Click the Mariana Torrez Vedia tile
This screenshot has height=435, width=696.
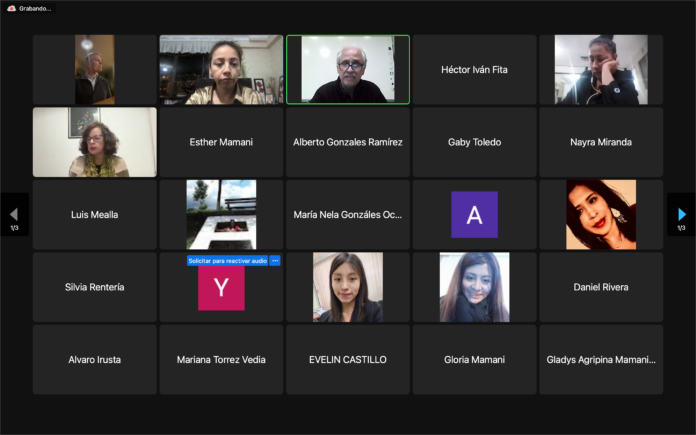[221, 359]
